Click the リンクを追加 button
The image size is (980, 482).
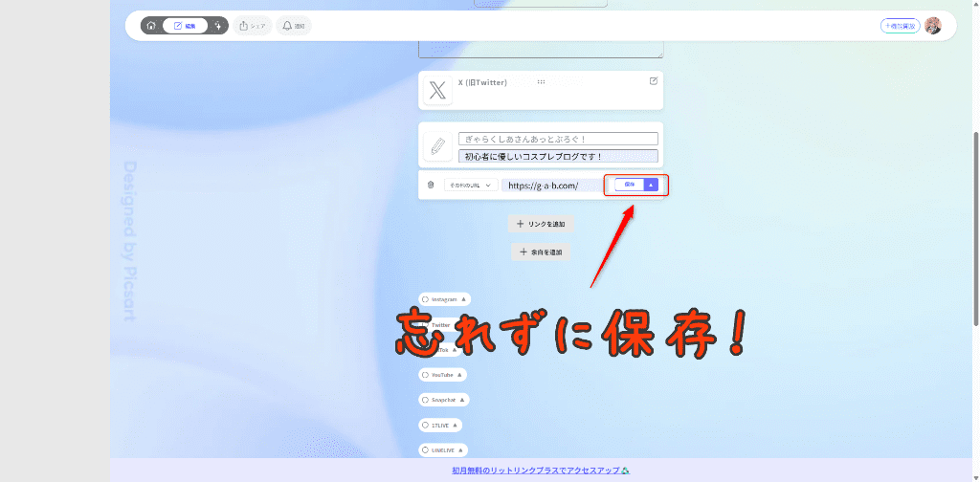[x=541, y=224]
